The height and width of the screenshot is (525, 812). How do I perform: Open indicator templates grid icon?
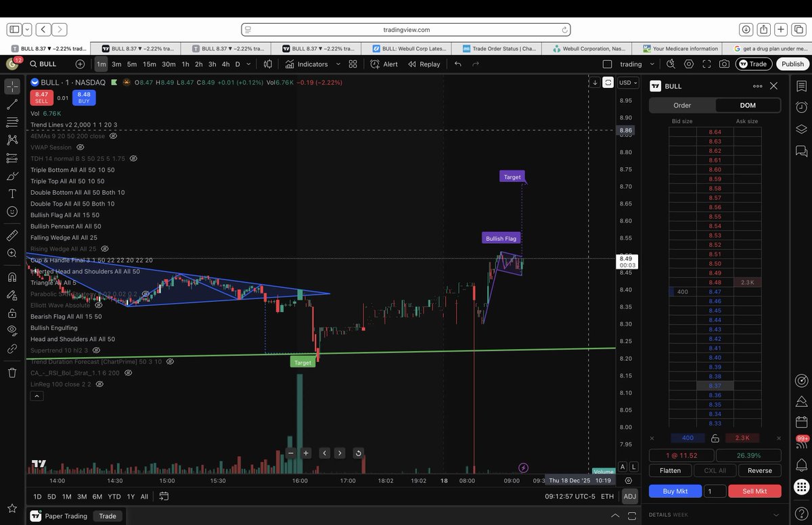353,64
